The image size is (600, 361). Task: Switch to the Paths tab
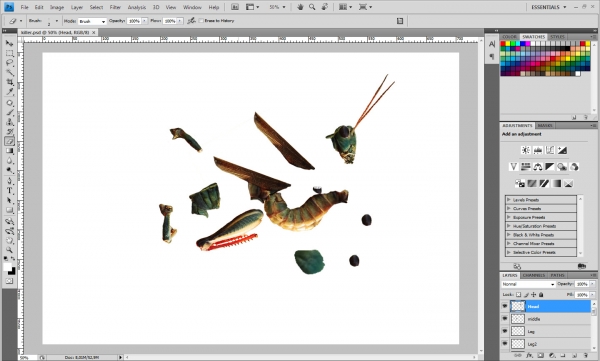pos(557,275)
